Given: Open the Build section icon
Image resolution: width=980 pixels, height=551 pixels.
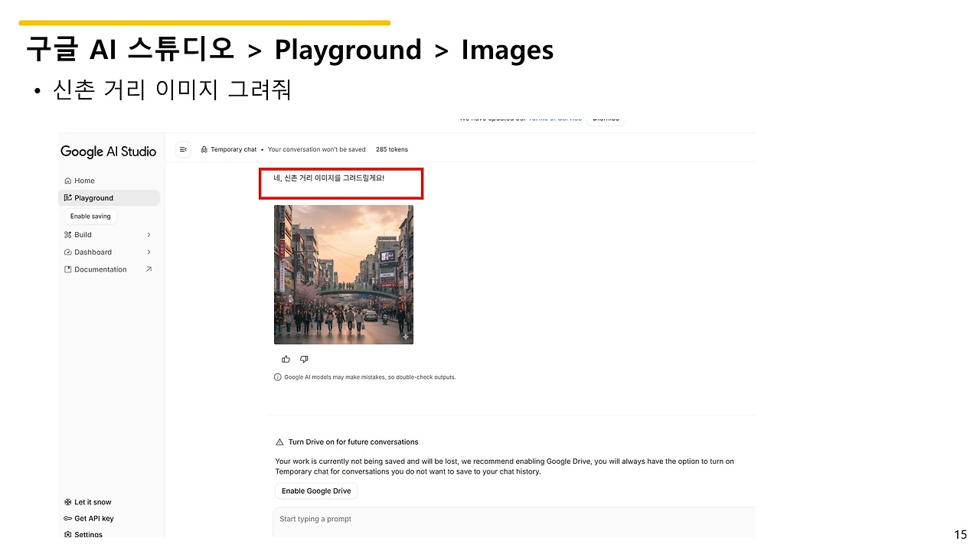Looking at the screenshot, I should [x=68, y=234].
